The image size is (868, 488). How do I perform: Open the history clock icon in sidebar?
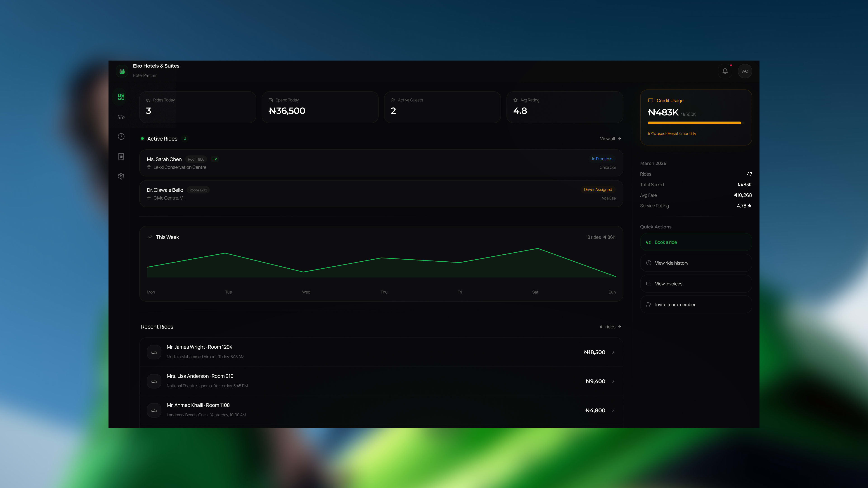click(121, 136)
